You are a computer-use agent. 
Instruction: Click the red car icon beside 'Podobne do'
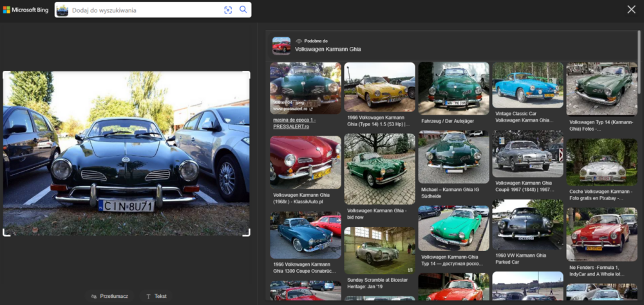281,45
